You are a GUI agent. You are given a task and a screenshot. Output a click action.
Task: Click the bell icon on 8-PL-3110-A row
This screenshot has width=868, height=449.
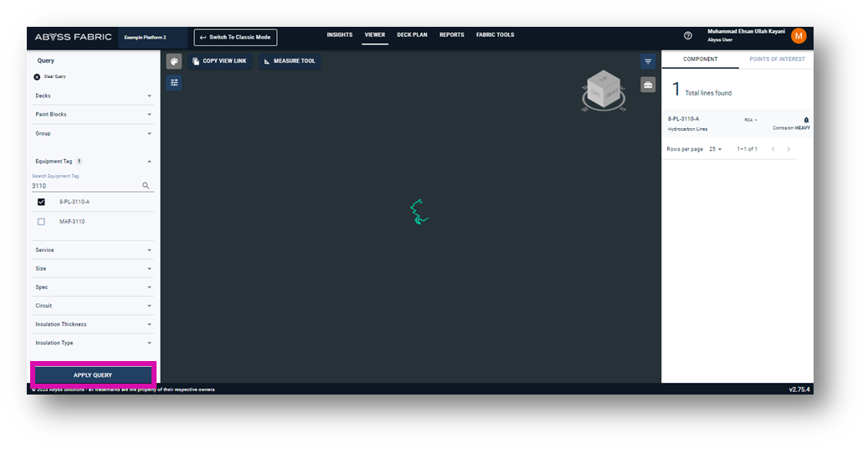(806, 120)
